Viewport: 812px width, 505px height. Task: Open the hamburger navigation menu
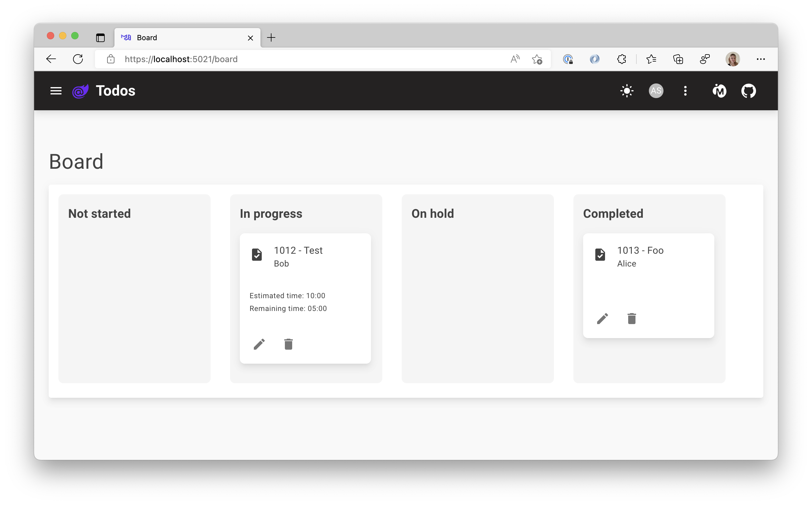56,91
